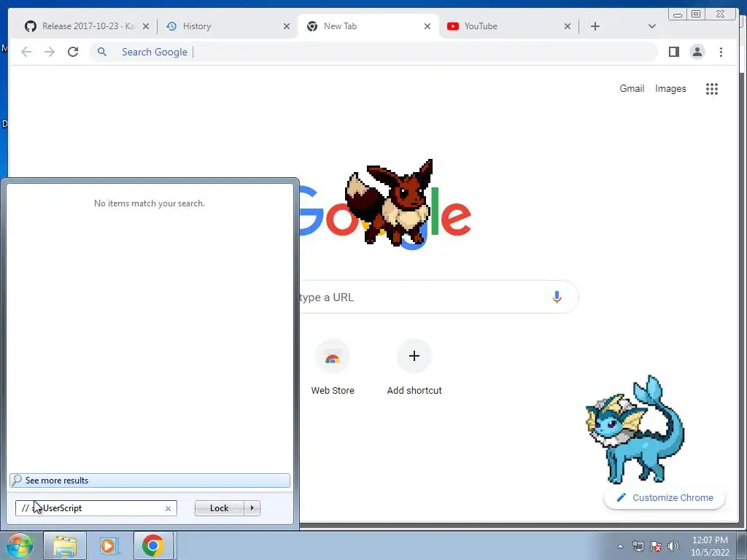Open the Gmail link

[x=632, y=88]
